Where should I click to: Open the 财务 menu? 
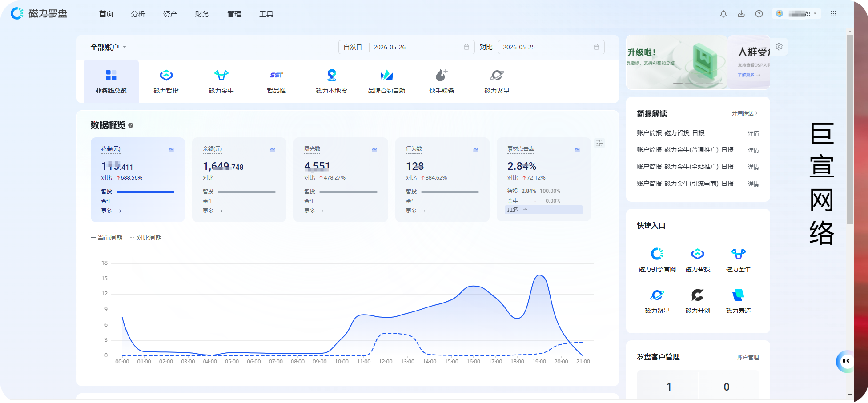pos(202,14)
